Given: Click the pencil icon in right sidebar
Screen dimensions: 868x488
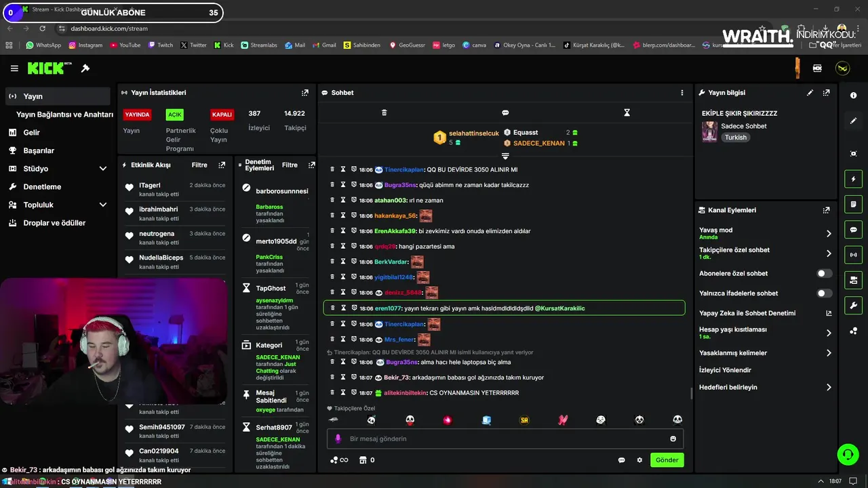Looking at the screenshot, I should 854,121.
